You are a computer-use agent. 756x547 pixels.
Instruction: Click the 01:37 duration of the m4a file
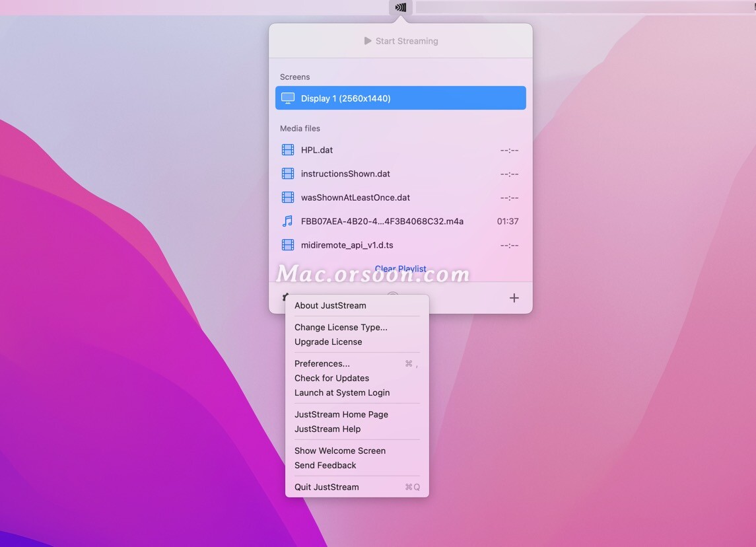(508, 221)
